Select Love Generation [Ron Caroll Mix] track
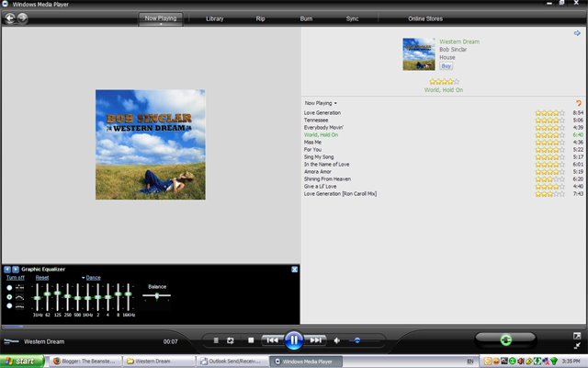Image resolution: width=588 pixels, height=368 pixels. (340, 194)
